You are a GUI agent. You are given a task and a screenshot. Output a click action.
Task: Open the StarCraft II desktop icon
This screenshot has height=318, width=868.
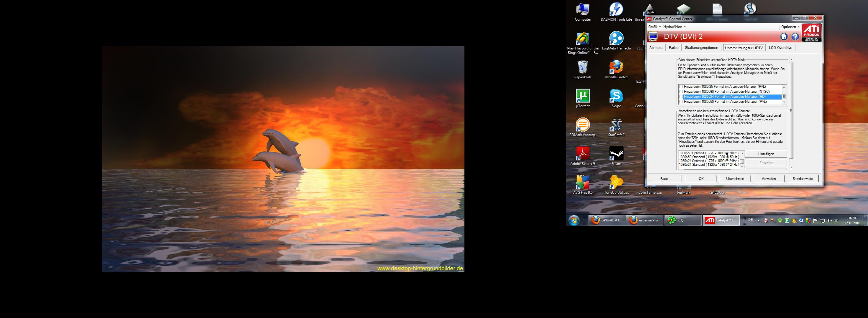coord(616,125)
